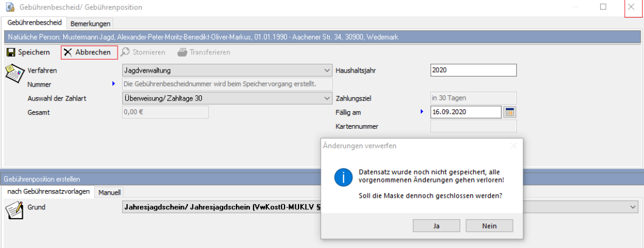
Task: Confirm discarding changes with Ja
Action: [436, 226]
